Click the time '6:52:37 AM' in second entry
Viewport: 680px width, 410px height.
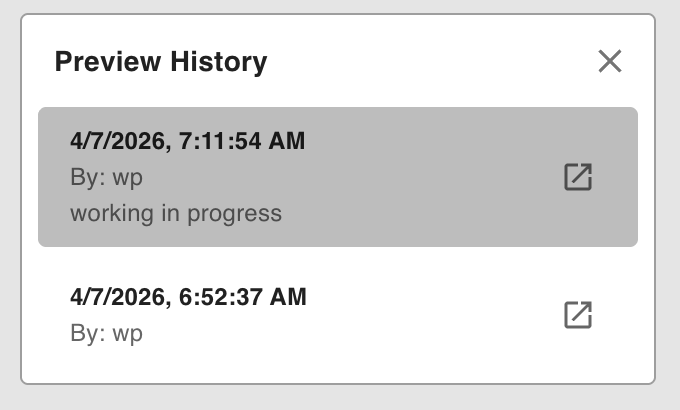click(x=241, y=297)
